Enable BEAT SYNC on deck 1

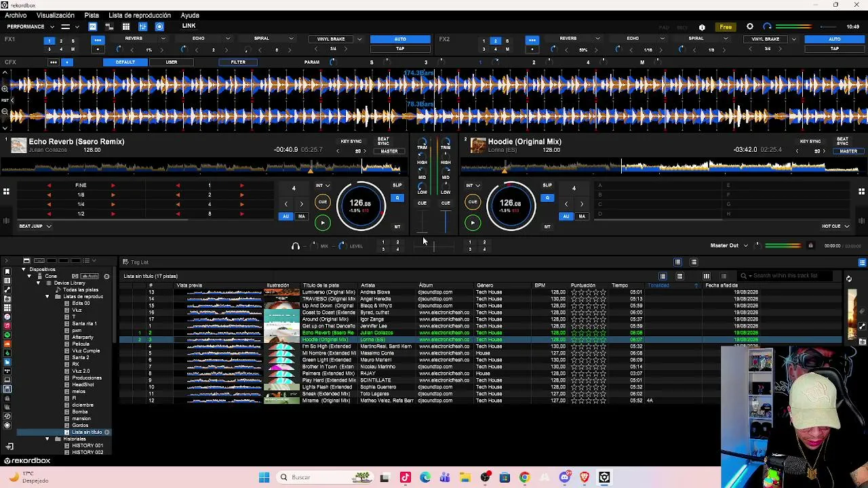pos(384,141)
